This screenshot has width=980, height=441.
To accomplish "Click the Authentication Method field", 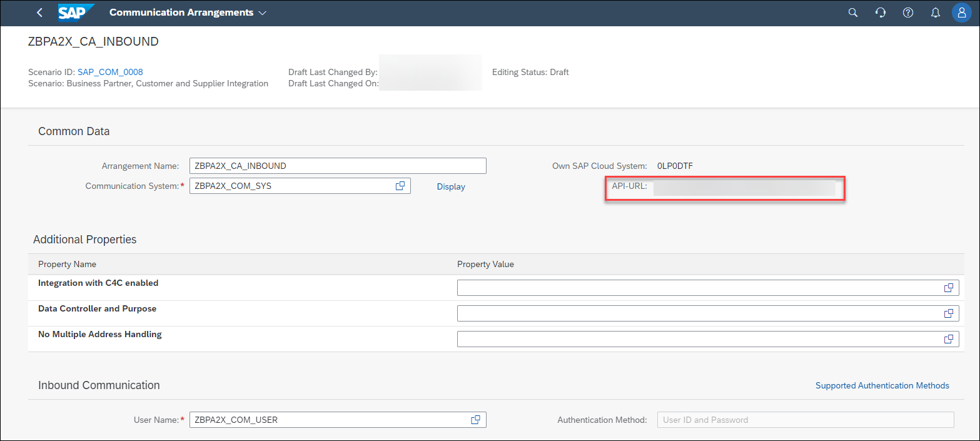I will (806, 420).
